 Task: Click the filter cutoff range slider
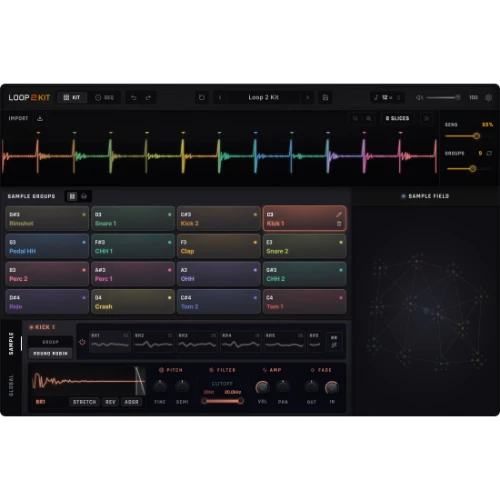[x=222, y=401]
